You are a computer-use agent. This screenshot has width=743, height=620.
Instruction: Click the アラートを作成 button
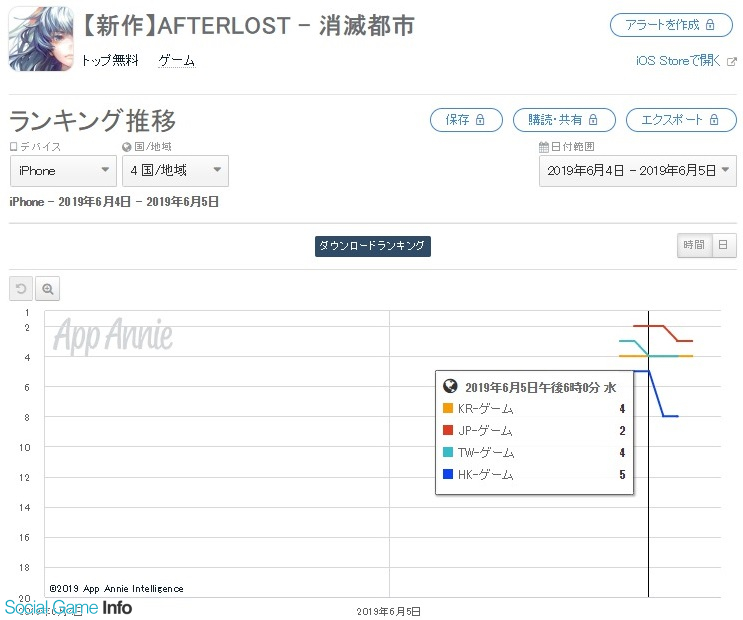[671, 25]
